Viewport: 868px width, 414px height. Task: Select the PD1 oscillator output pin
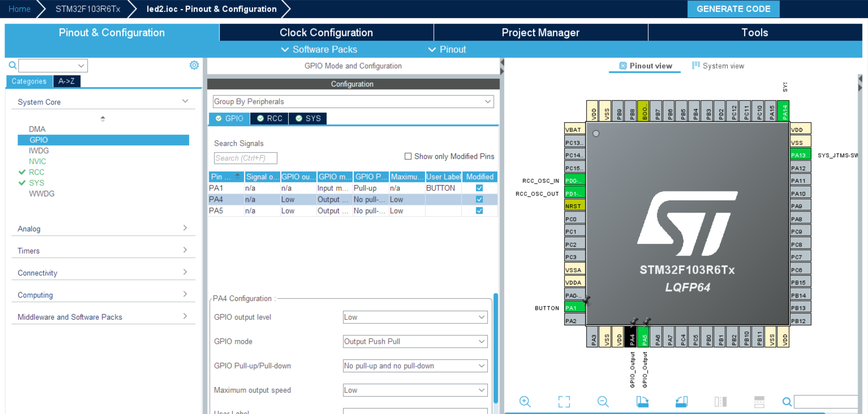pos(574,193)
